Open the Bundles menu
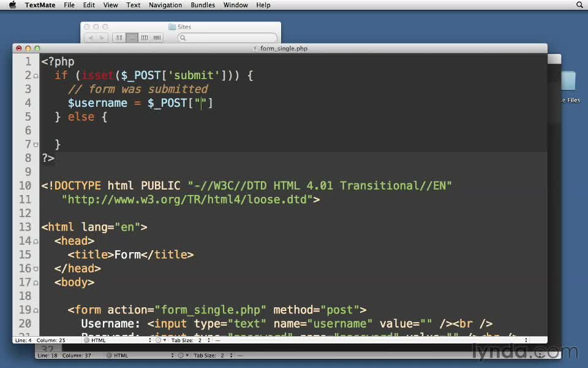 pyautogui.click(x=203, y=5)
